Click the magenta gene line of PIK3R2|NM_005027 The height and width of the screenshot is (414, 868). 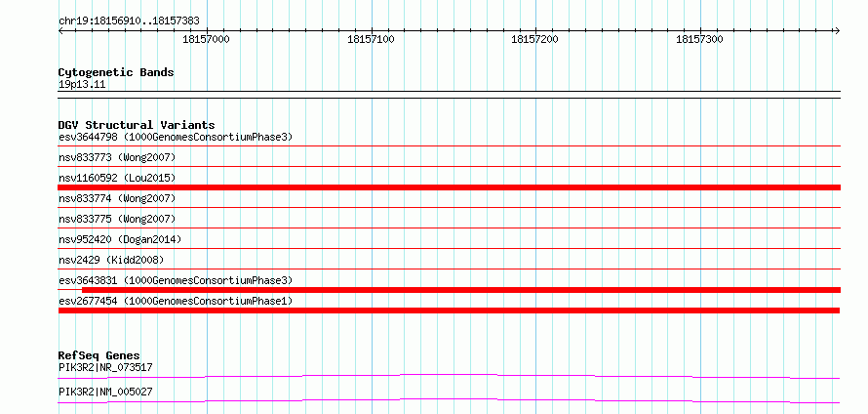point(450,400)
